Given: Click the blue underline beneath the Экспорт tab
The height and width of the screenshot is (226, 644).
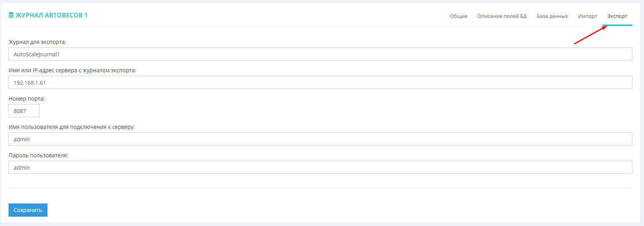Looking at the screenshot, I should (x=617, y=25).
